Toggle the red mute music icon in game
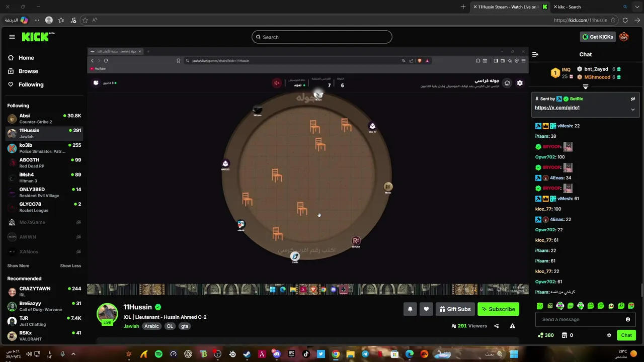 pyautogui.click(x=277, y=83)
